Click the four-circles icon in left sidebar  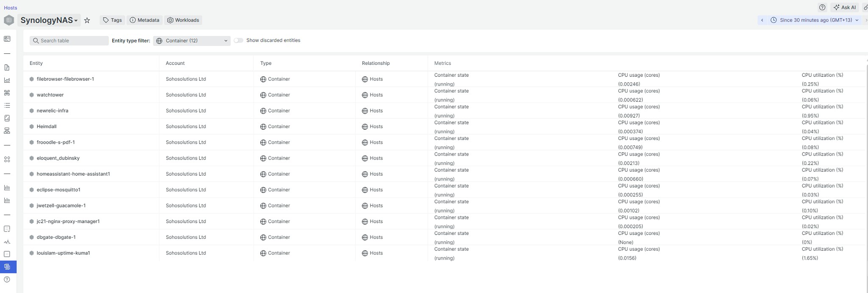(7, 159)
